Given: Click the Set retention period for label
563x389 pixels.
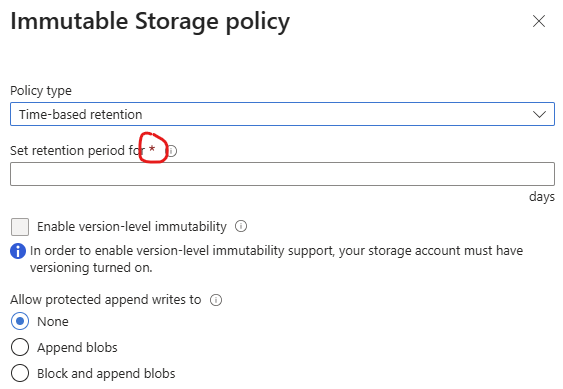Looking at the screenshot, I should tap(77, 150).
